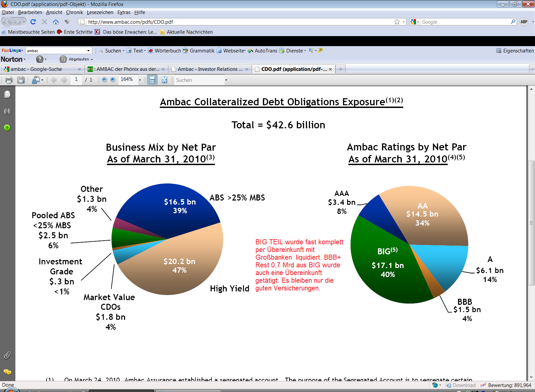Image resolution: width=535 pixels, height=392 pixels.
Task: Open the Datei menu
Action: point(8,12)
